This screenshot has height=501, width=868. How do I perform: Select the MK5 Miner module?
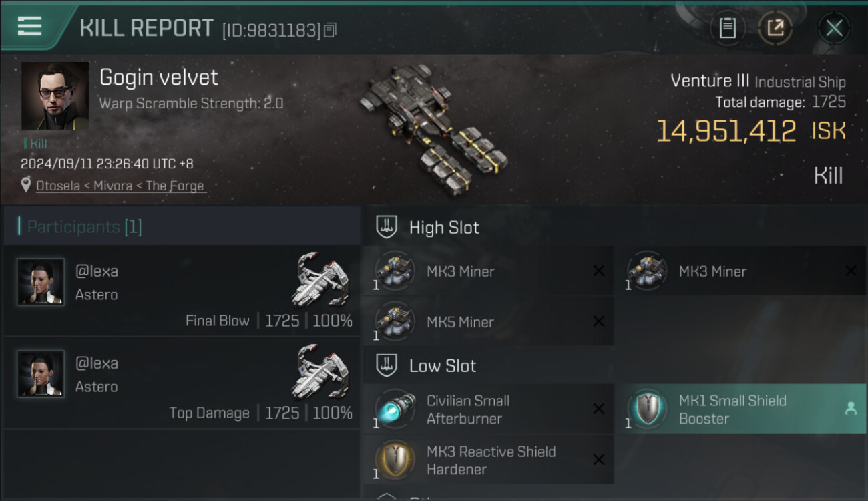[x=489, y=321]
